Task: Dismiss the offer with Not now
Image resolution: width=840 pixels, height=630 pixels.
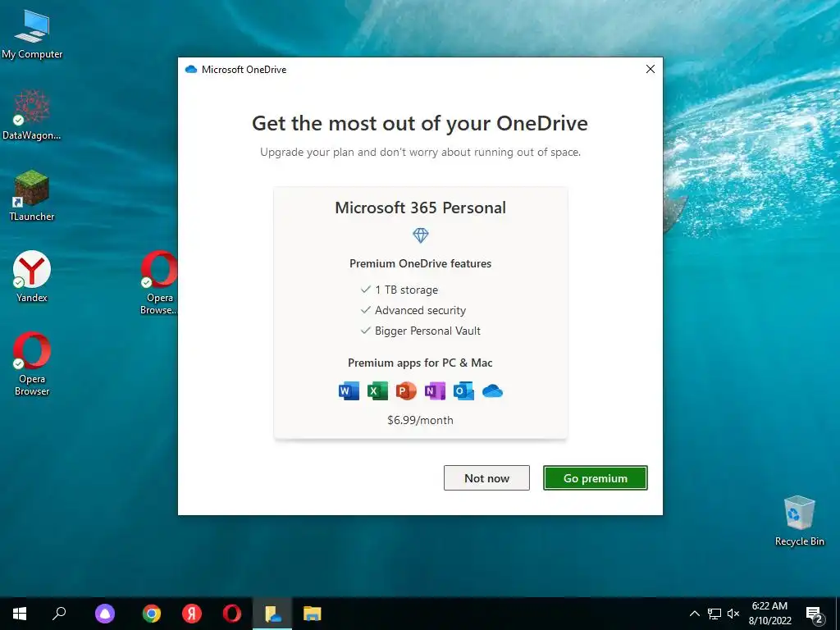Action: coord(486,478)
